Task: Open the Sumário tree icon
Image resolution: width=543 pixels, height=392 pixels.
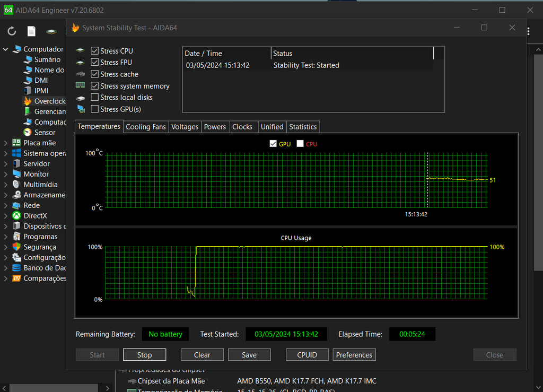Action: pyautogui.click(x=28, y=59)
